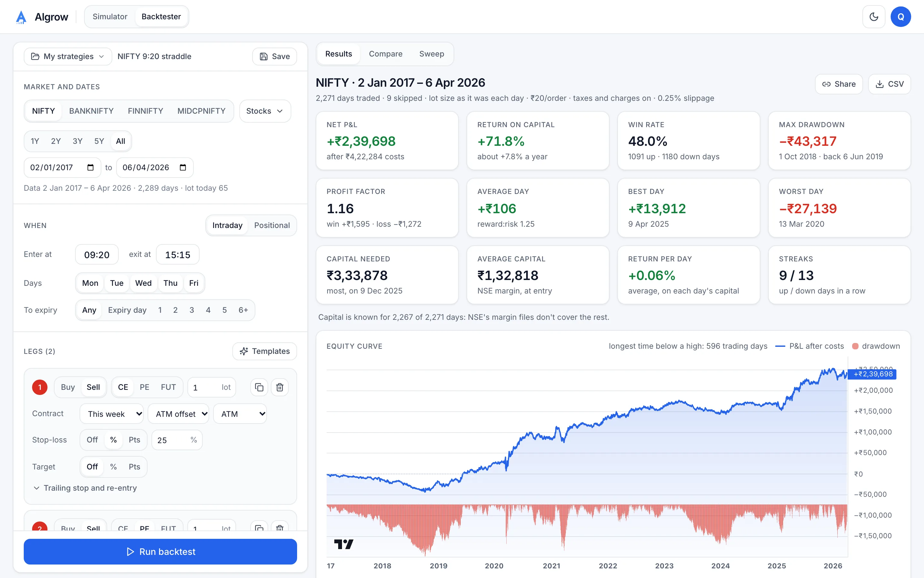
Task: Delete leg 1 with trash icon
Action: coord(280,387)
